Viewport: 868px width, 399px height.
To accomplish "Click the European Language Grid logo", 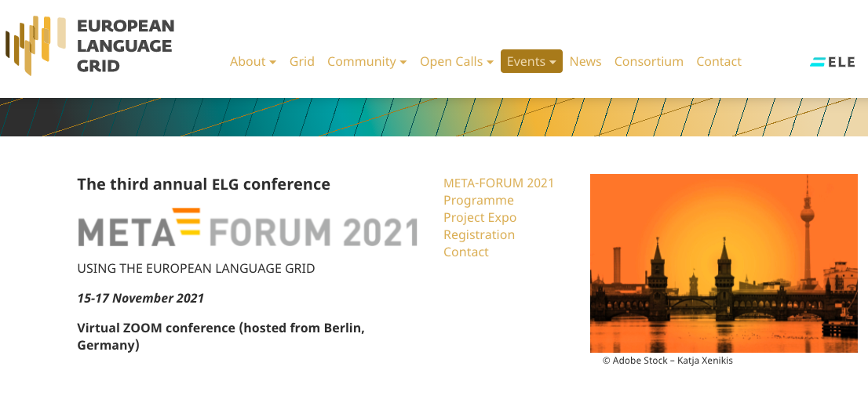I will pyautogui.click(x=89, y=46).
